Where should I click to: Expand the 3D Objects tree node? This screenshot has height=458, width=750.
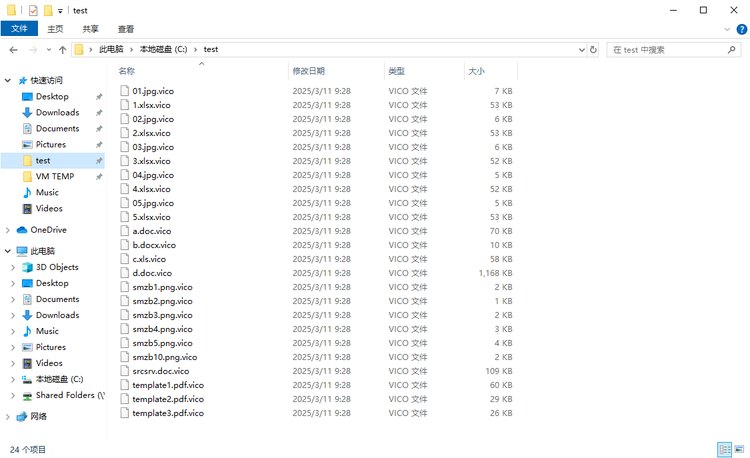point(13,267)
